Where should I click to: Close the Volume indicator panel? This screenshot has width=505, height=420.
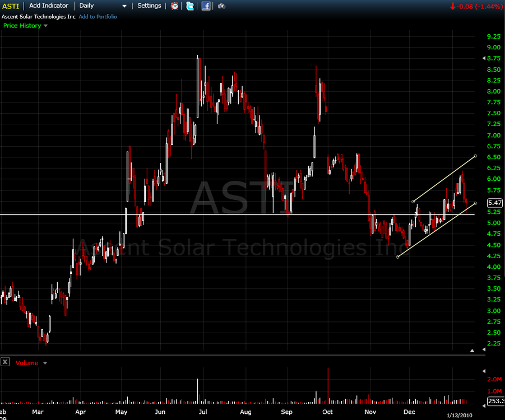coord(5,362)
